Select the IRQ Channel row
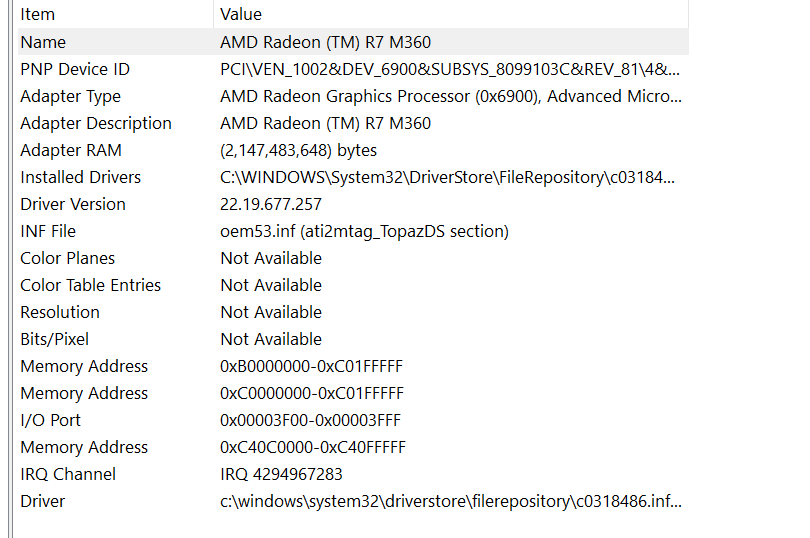This screenshot has height=538, width=810. pyautogui.click(x=353, y=474)
